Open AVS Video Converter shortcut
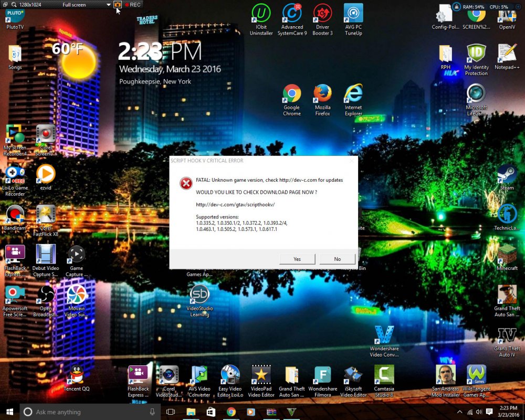 click(x=199, y=381)
